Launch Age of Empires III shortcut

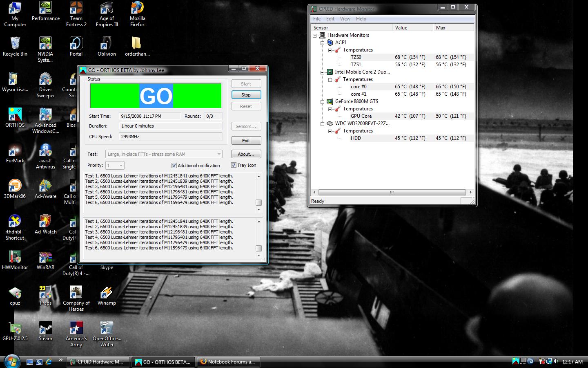pos(107,14)
